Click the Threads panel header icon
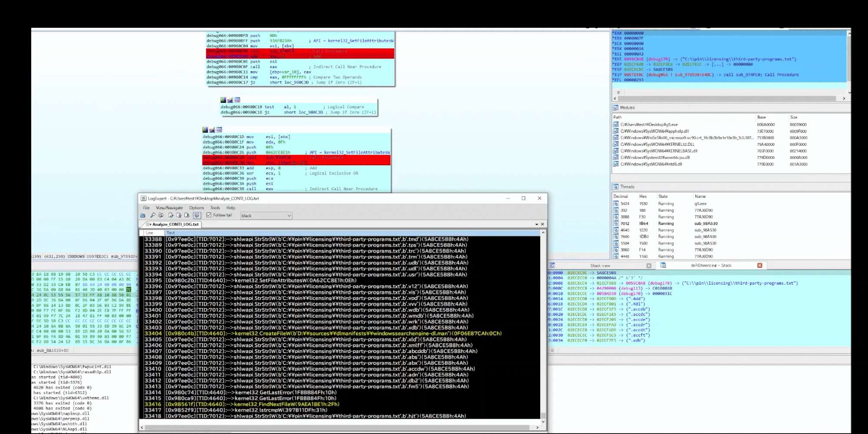Image resolution: width=868 pixels, height=434 pixels. pyautogui.click(x=615, y=187)
